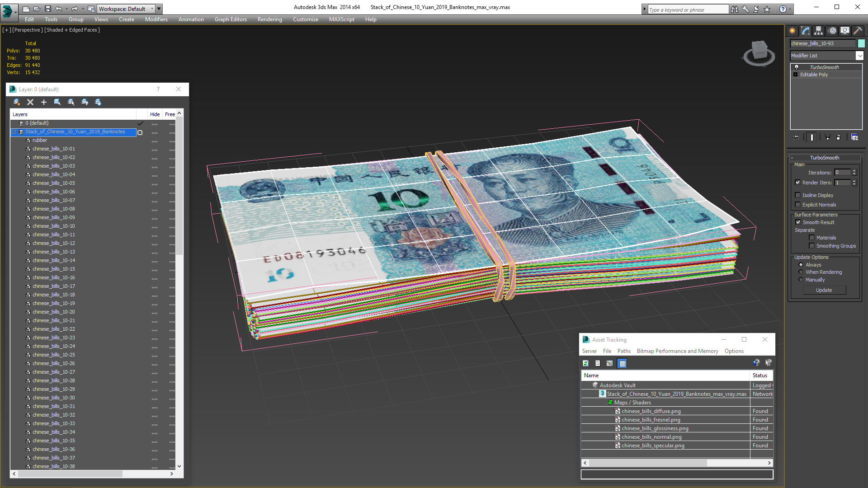Open the Rendering menu
Viewport: 868px width, 488px height.
point(270,19)
